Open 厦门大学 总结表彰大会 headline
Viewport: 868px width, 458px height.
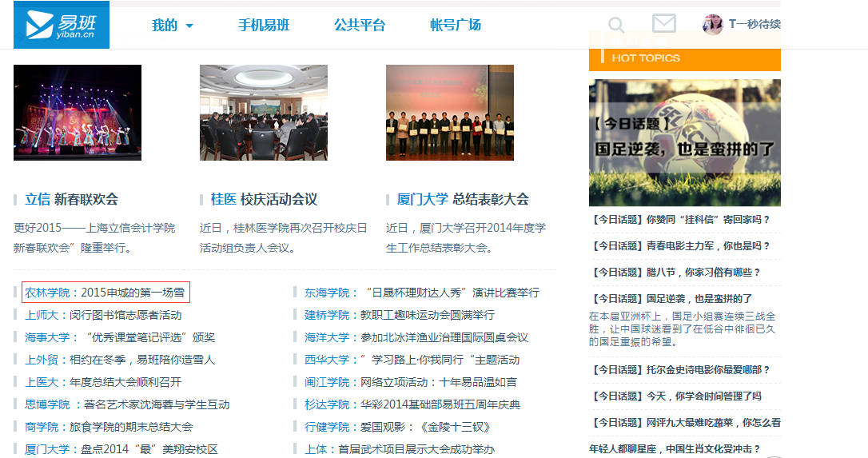tap(463, 199)
